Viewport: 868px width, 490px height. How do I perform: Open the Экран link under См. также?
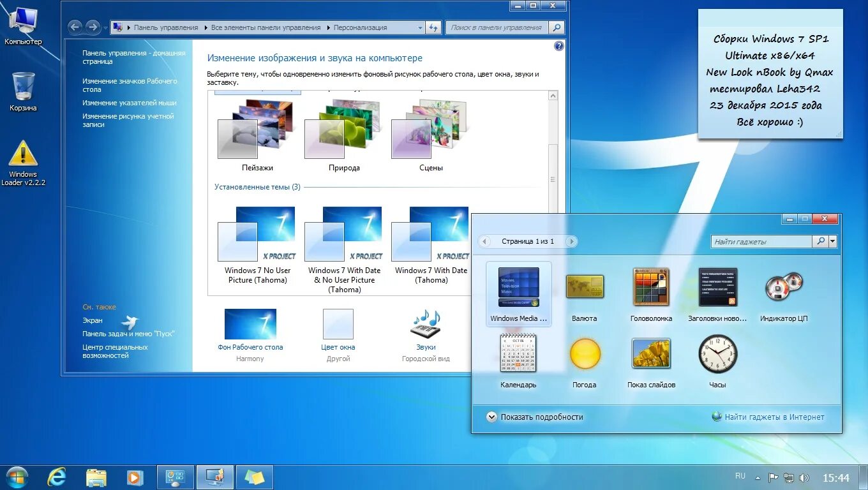pyautogui.click(x=93, y=320)
